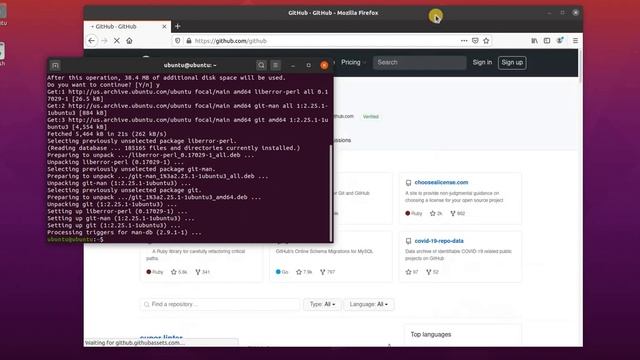Open terminal search icon
This screenshot has width=640, height=360.
[261, 65]
